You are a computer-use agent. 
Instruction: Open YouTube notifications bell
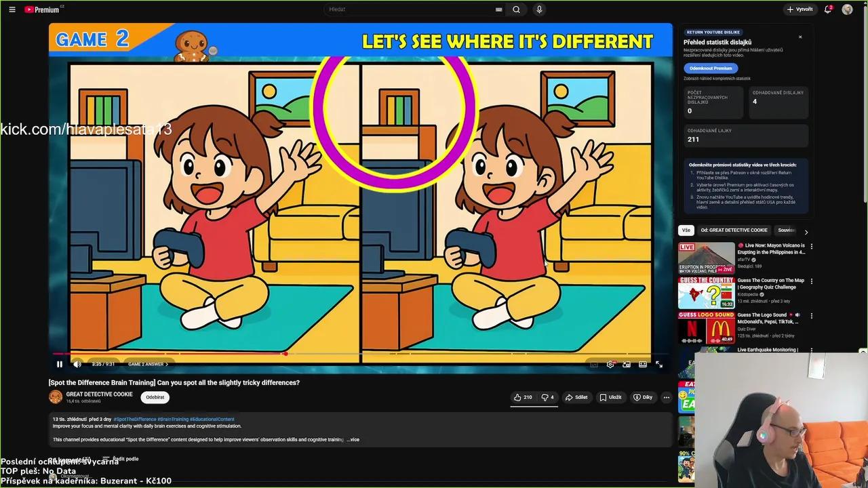[827, 9]
